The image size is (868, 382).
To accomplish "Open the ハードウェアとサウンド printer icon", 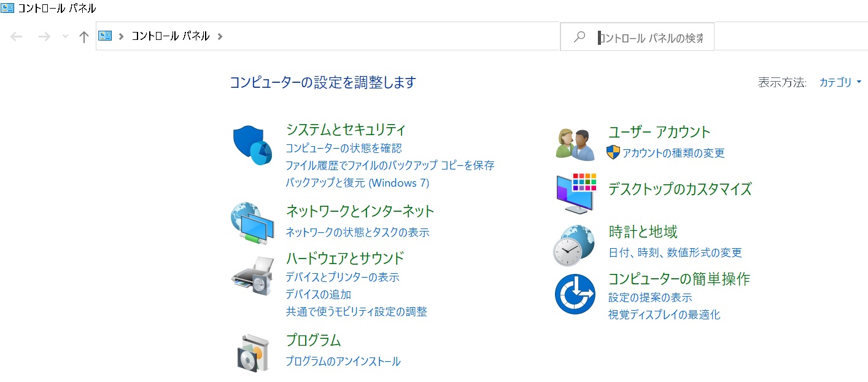I will (x=252, y=276).
